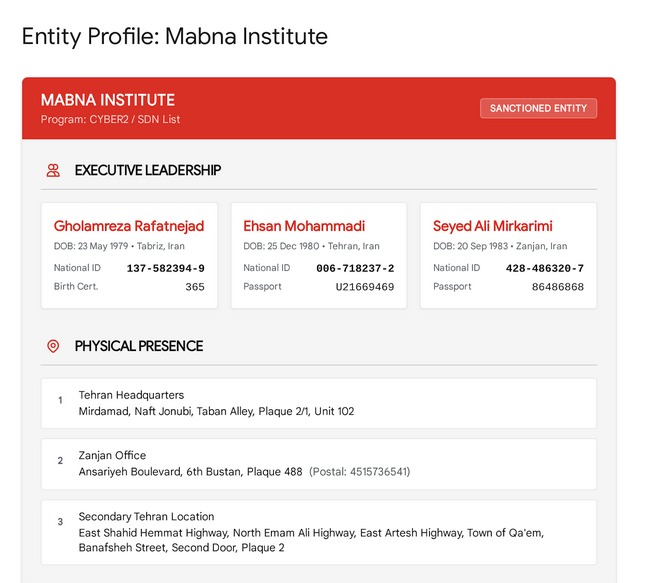The image size is (645, 583).
Task: Click the SANCTIONED ENTITY badge
Action: (x=538, y=108)
